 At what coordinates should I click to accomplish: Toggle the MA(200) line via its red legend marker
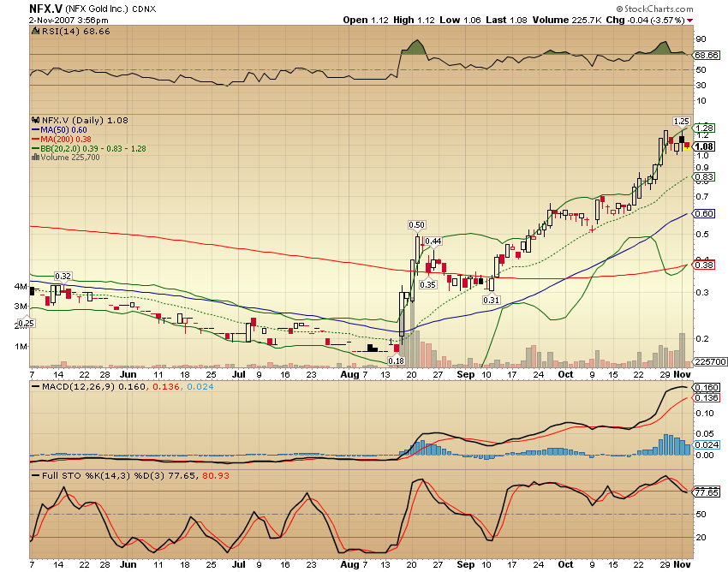35,139
